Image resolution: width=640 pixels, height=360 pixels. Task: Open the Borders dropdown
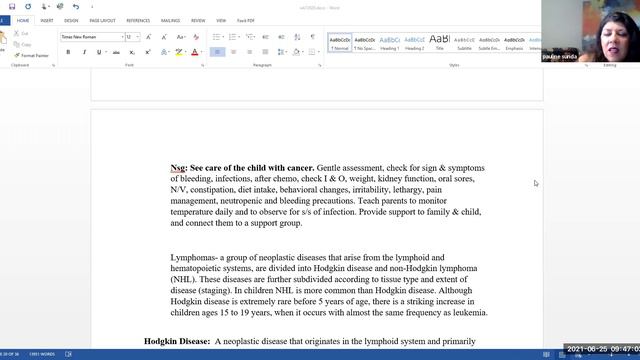313,52
